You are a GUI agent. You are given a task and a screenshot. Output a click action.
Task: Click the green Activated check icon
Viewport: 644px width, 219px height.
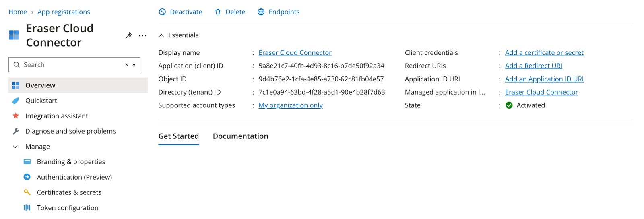(509, 105)
